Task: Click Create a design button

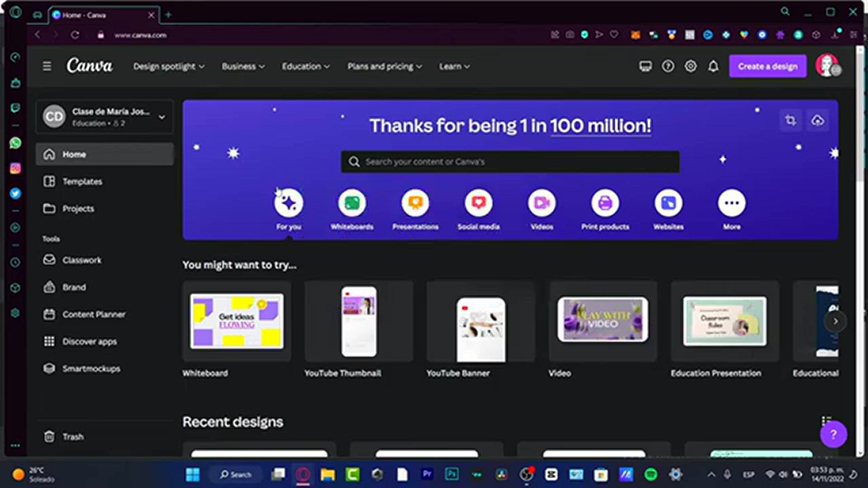Action: tap(767, 66)
